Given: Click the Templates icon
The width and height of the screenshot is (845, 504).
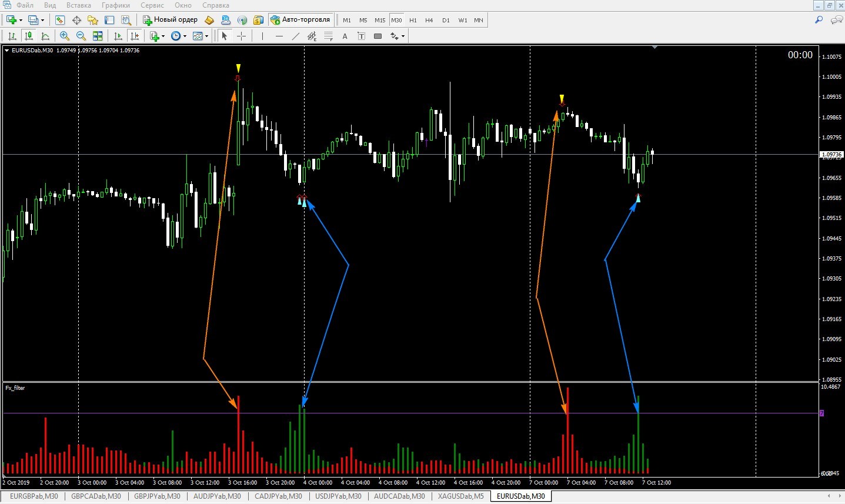Looking at the screenshot, I should tap(198, 36).
